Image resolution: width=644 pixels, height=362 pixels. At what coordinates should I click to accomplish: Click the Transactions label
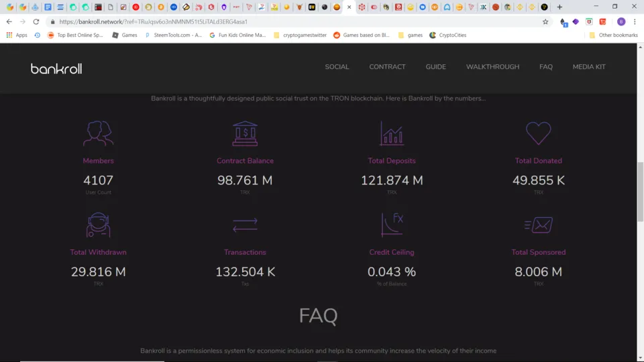coord(245,253)
